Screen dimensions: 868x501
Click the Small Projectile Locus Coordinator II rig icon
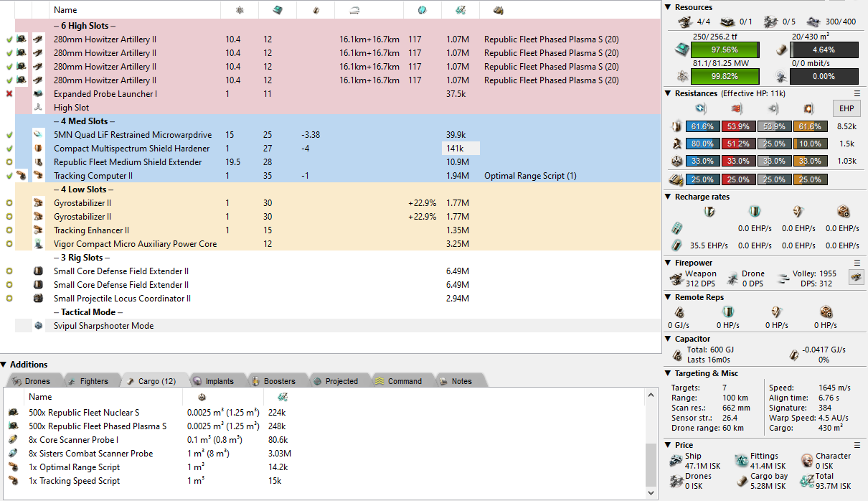39,299
